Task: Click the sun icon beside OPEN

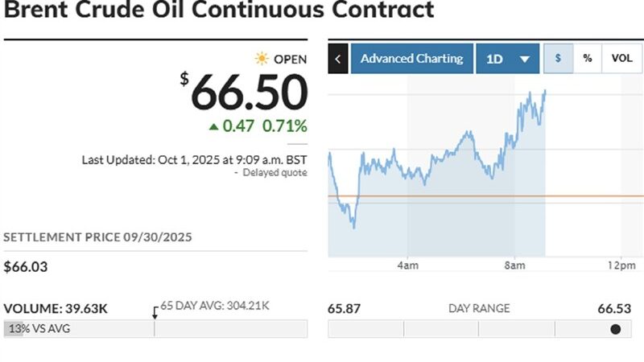Action: [x=262, y=59]
